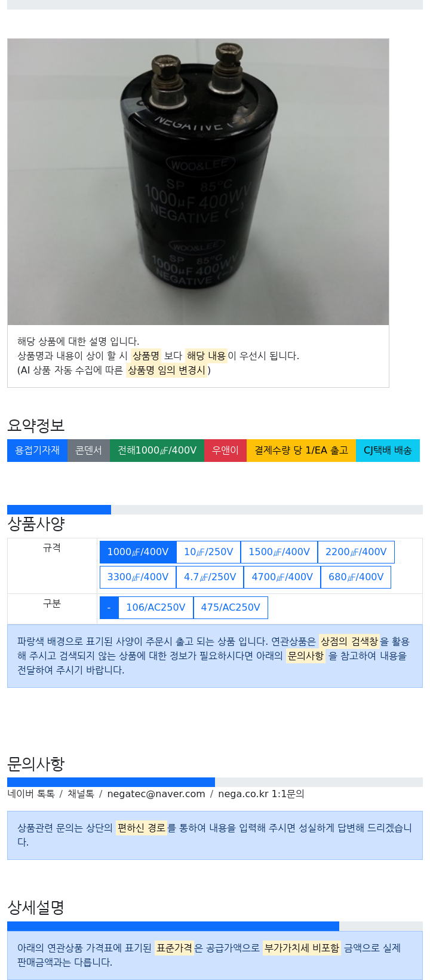Click the 용접기자재 blue tag
Image resolution: width=430 pixels, height=980 pixels.
(37, 451)
